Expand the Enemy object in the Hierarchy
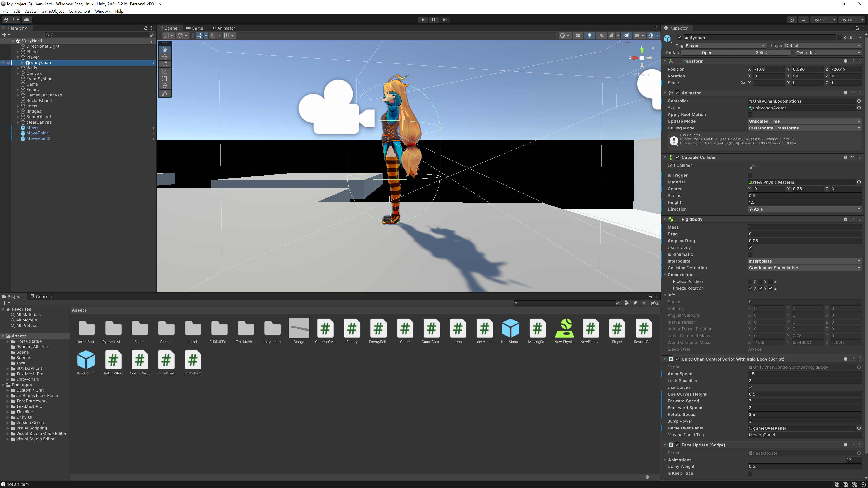Screen dimensions: 868x488 pyautogui.click(x=18, y=90)
